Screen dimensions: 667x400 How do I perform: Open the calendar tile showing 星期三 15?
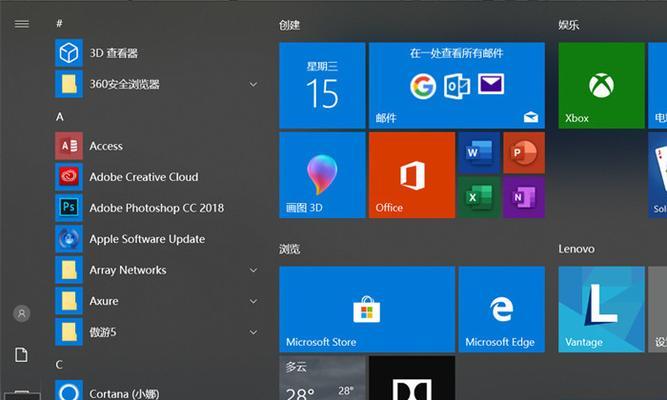click(322, 86)
